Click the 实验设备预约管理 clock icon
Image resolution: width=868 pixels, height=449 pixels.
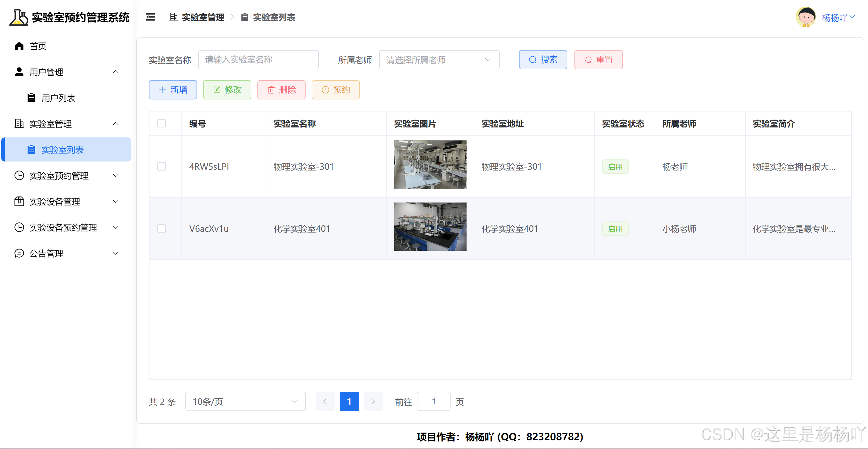click(x=19, y=228)
